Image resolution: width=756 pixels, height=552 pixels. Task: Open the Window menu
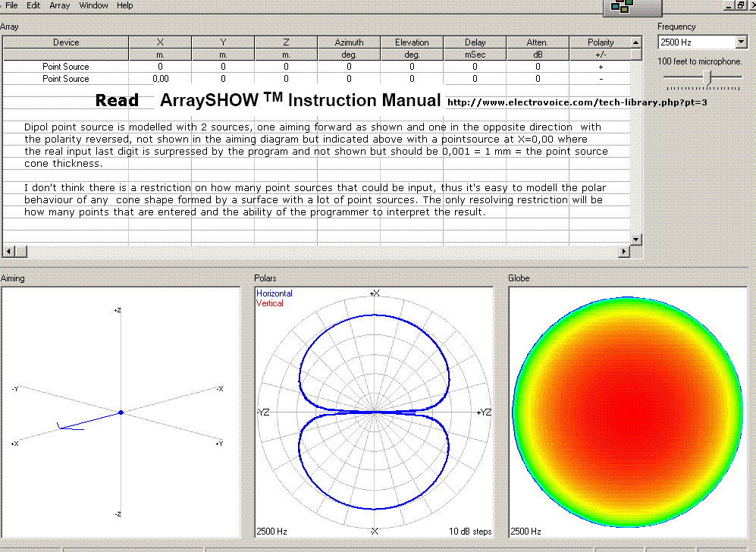[93, 5]
